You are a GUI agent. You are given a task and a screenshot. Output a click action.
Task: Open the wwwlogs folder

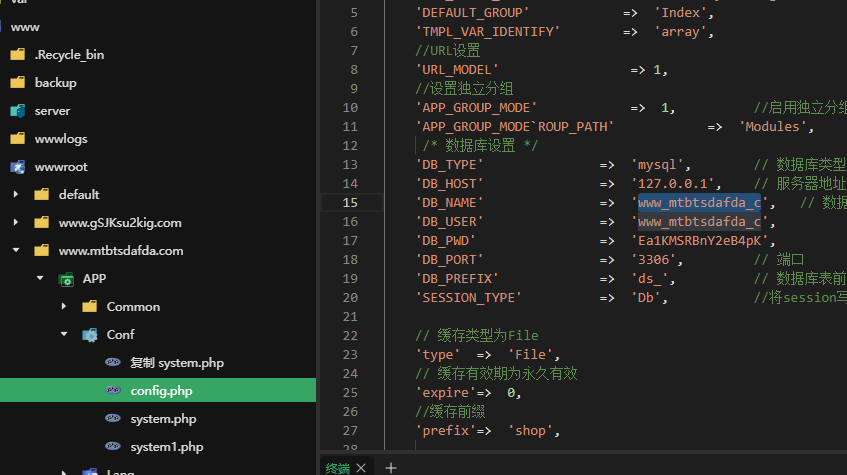pos(61,139)
